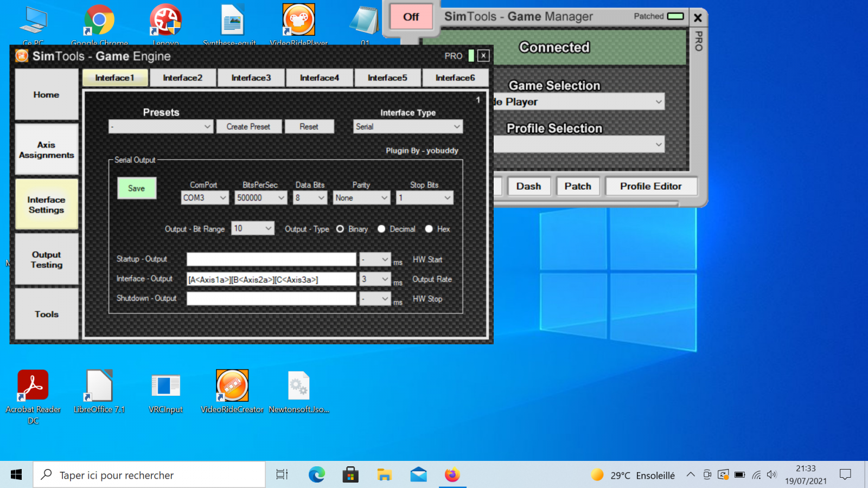Open the Parity dropdown
Image resolution: width=868 pixels, height=488 pixels.
click(x=361, y=198)
